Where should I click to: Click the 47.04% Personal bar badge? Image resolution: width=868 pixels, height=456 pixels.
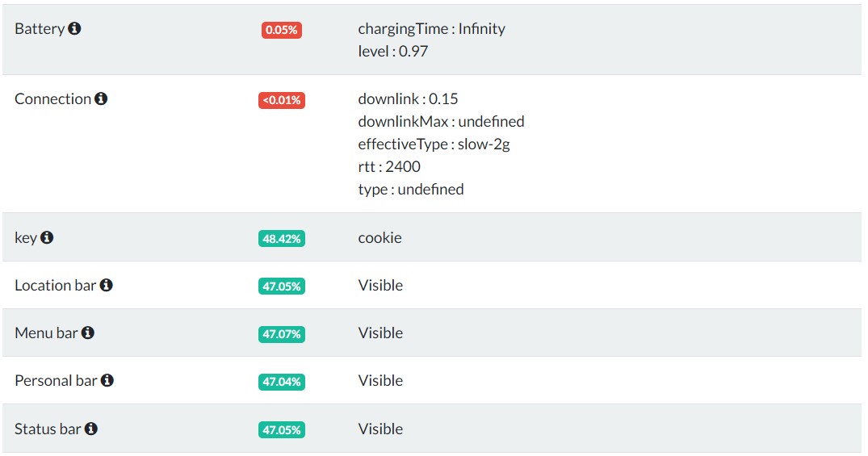281,382
